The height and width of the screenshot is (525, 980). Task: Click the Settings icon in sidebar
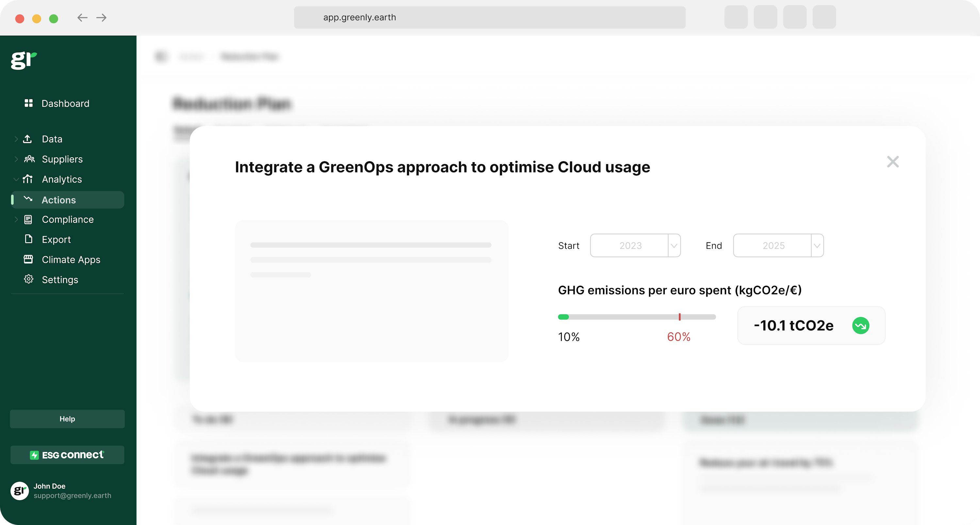click(x=28, y=279)
